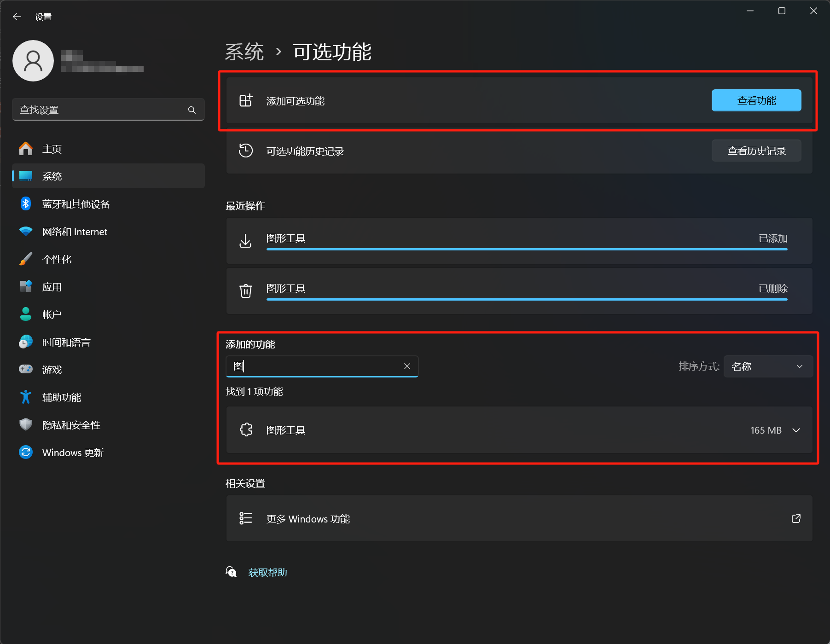Screen dimensions: 830x644
Task: Open 更多 Windows 功能 label
Action: coord(308,519)
